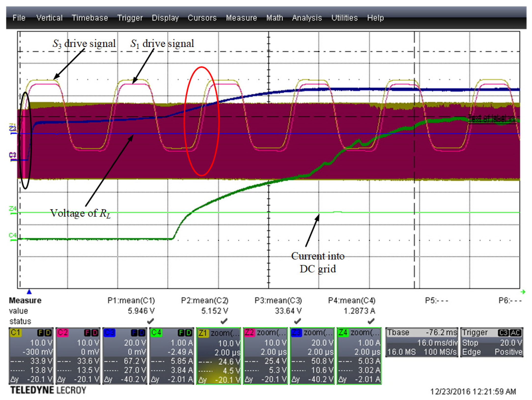
Task: Open the Trigger descriptor box
Action: (491, 342)
